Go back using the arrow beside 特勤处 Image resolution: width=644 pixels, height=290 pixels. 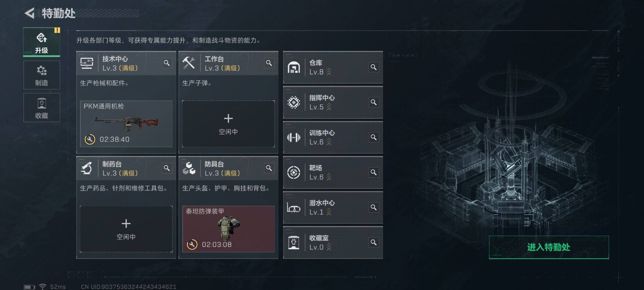click(x=30, y=13)
